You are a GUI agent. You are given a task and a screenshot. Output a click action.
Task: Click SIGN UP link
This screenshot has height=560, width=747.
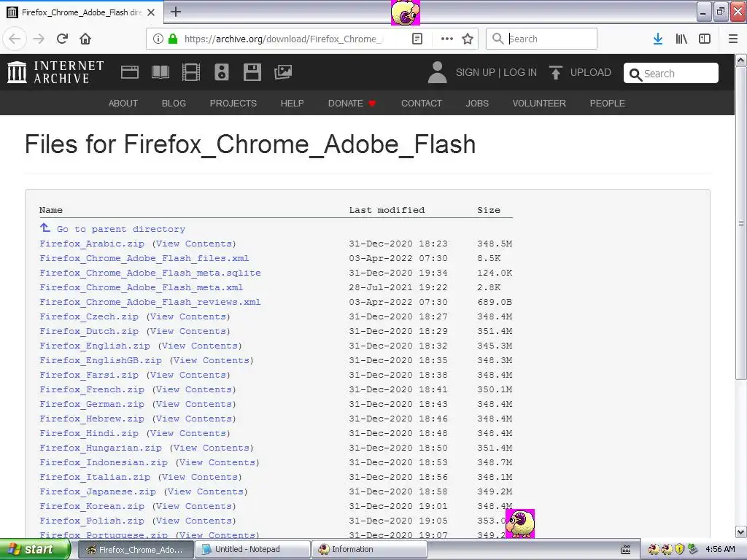(476, 72)
